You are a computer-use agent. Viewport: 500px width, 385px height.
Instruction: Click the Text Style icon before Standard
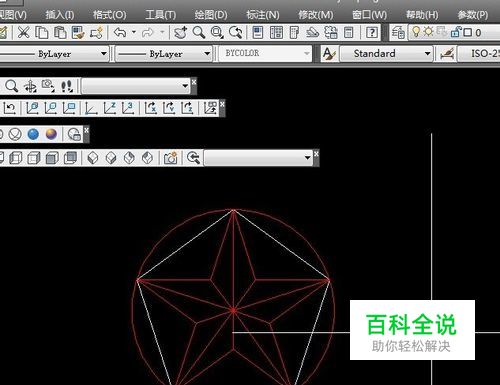[x=329, y=54]
